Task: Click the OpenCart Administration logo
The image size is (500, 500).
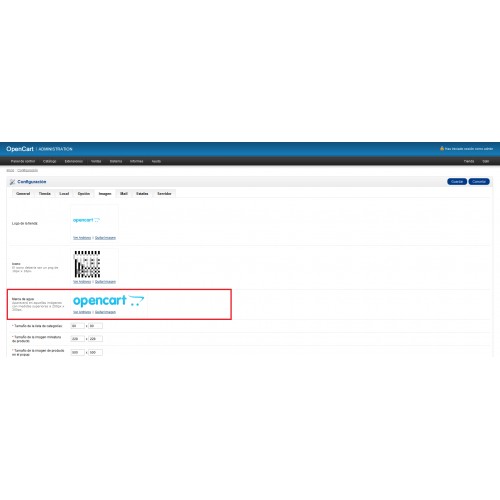Action: (x=39, y=149)
